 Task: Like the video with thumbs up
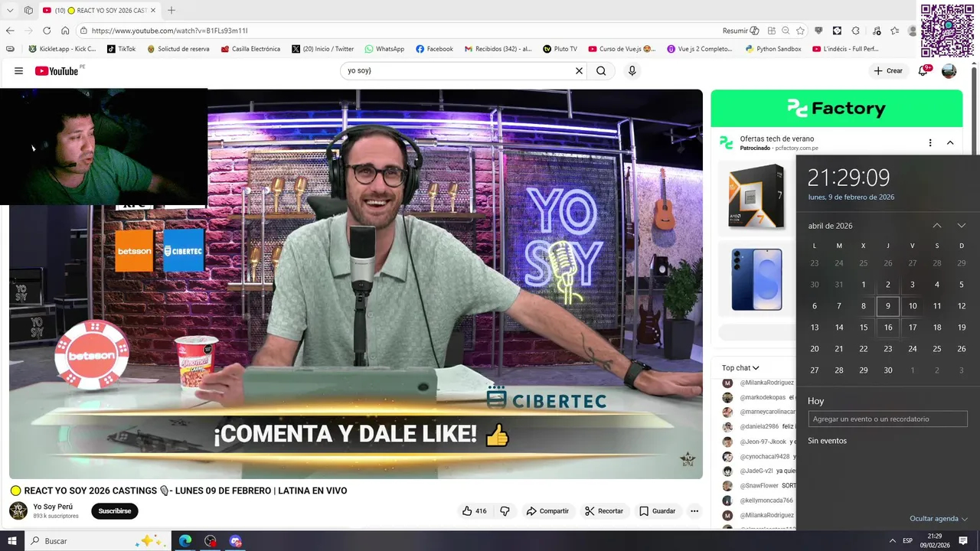point(474,510)
